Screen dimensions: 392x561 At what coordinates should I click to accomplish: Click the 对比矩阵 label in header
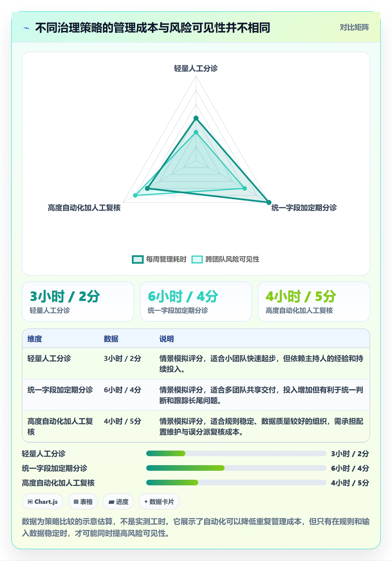click(354, 27)
